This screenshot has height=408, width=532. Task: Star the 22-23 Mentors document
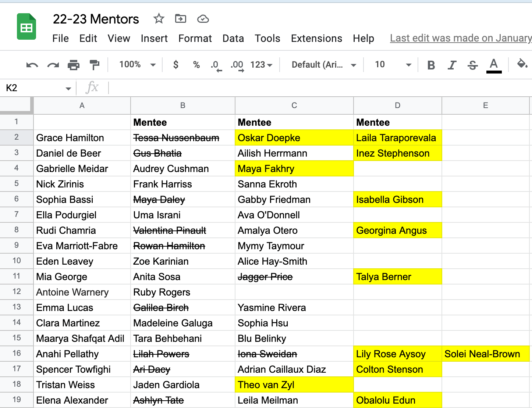[x=159, y=18]
